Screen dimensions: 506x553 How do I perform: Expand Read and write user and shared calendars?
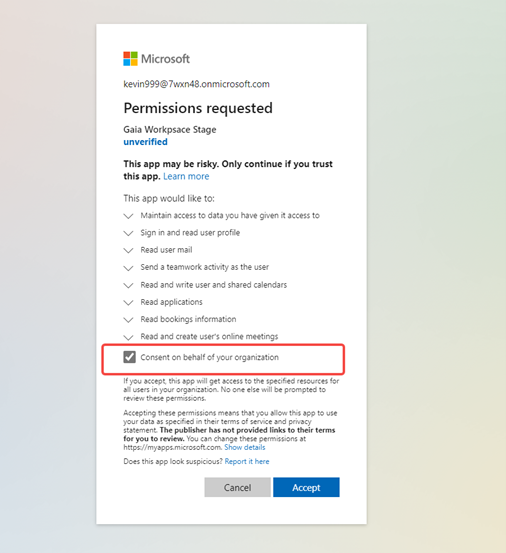pyautogui.click(x=128, y=285)
